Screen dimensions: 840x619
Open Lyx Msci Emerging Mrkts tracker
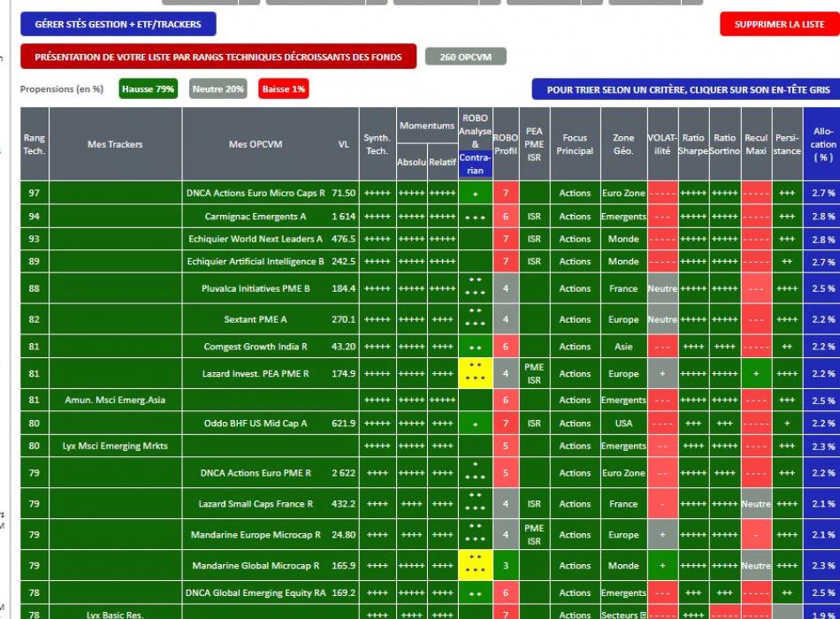115,446
